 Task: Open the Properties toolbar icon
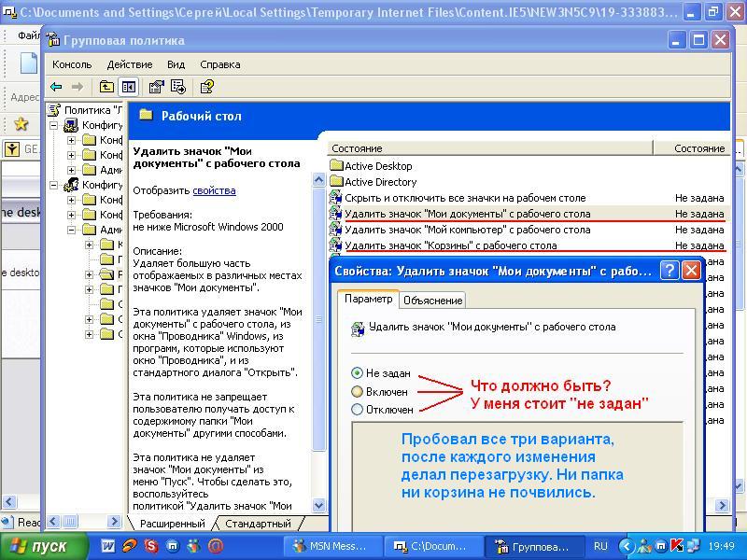(156, 87)
